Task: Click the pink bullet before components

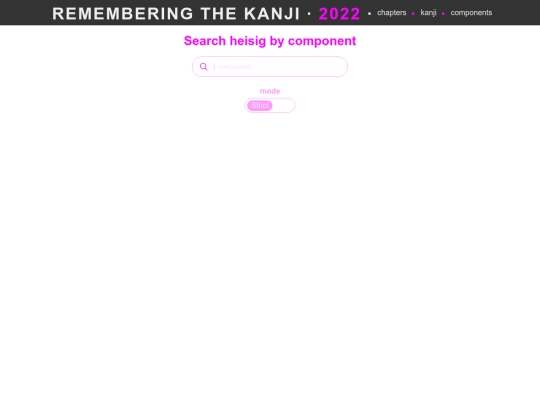Action: pyautogui.click(x=443, y=14)
